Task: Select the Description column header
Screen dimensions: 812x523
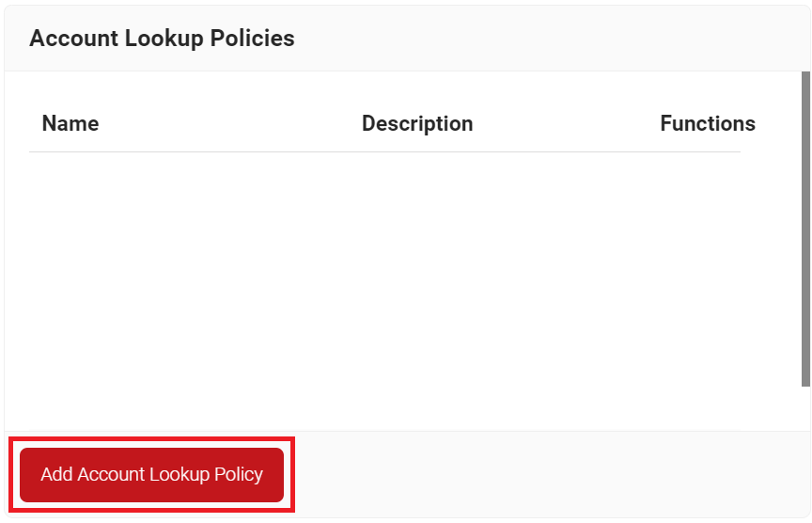Action: tap(417, 124)
